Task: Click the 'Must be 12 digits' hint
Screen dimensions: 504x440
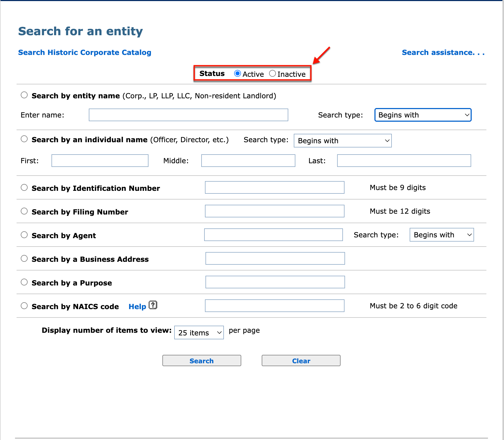Action: pos(400,211)
